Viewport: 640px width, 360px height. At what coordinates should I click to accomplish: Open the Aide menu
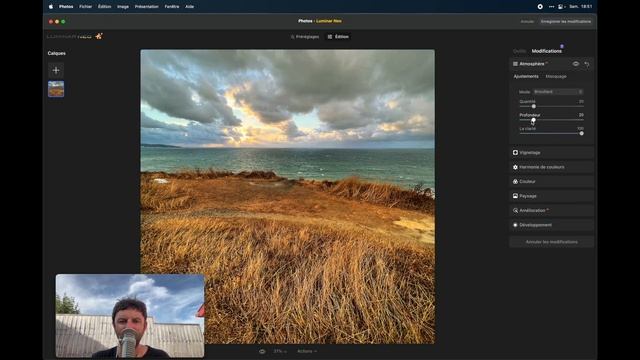[x=189, y=7]
